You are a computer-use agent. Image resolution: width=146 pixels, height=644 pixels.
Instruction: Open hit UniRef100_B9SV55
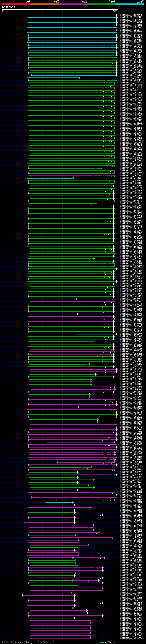(x=131, y=75)
